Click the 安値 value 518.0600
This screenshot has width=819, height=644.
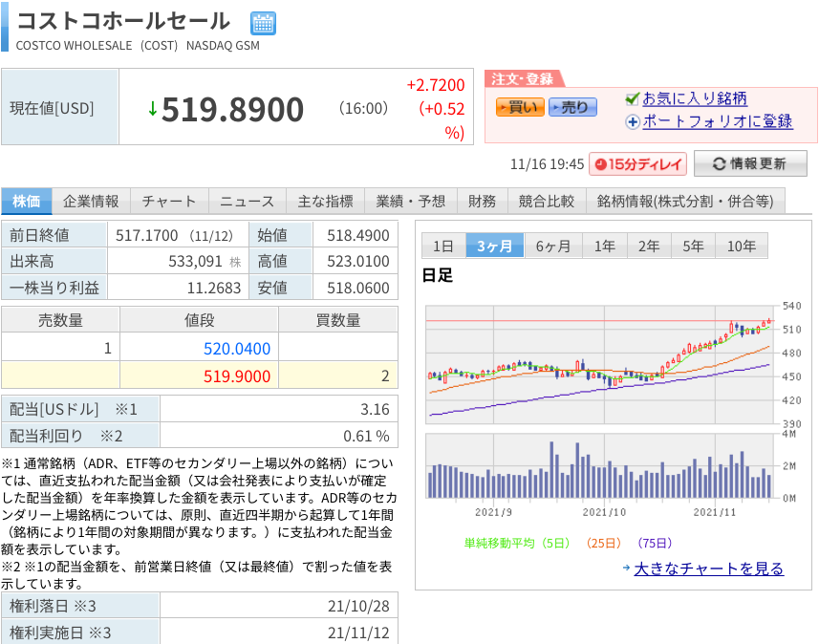point(358,288)
